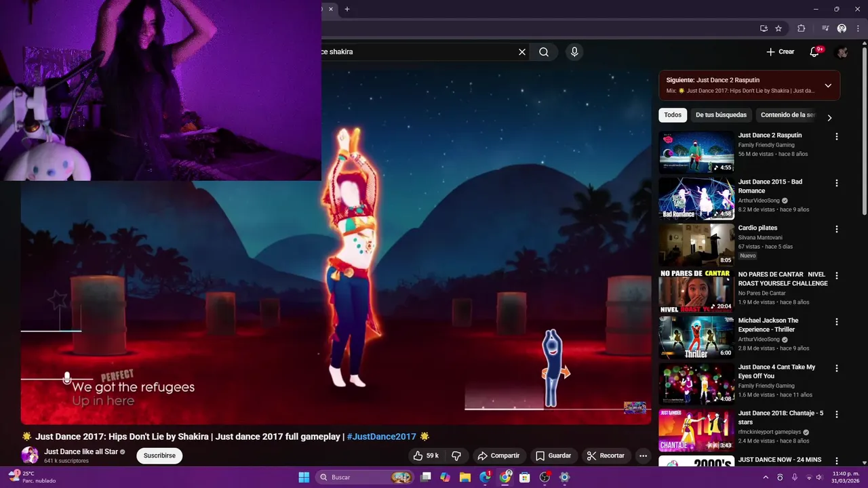Switch to Microsoft Edge on the taskbar
This screenshot has height=488, width=868.
click(485, 477)
